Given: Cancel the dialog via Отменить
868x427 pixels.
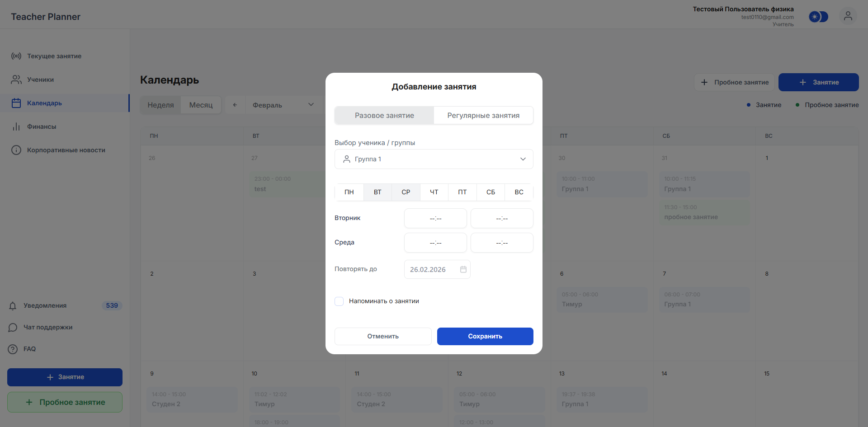Looking at the screenshot, I should pyautogui.click(x=382, y=336).
